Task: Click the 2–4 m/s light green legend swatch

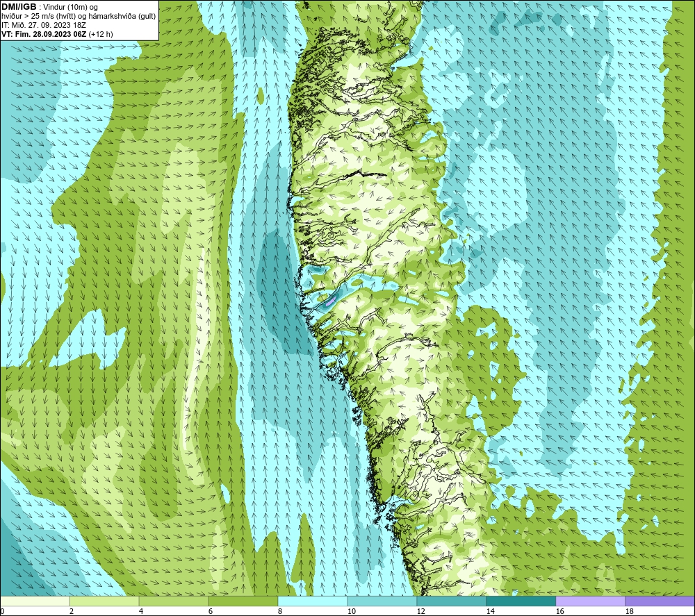Action: coord(104,601)
